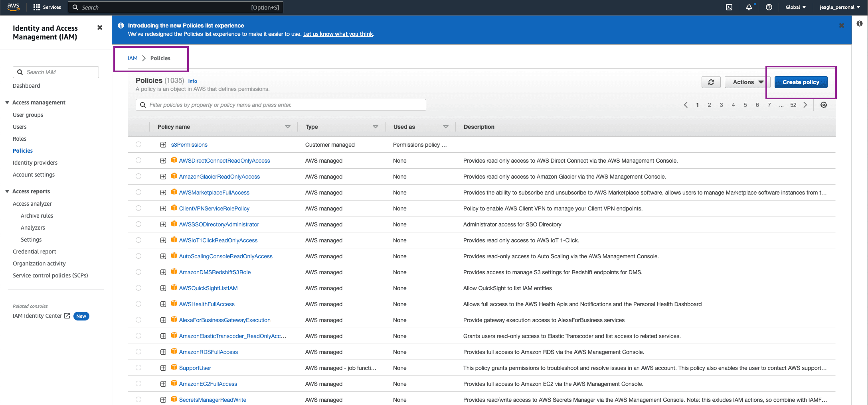The height and width of the screenshot is (405, 868).
Task: Click the AWS logo home icon
Action: click(x=13, y=7)
